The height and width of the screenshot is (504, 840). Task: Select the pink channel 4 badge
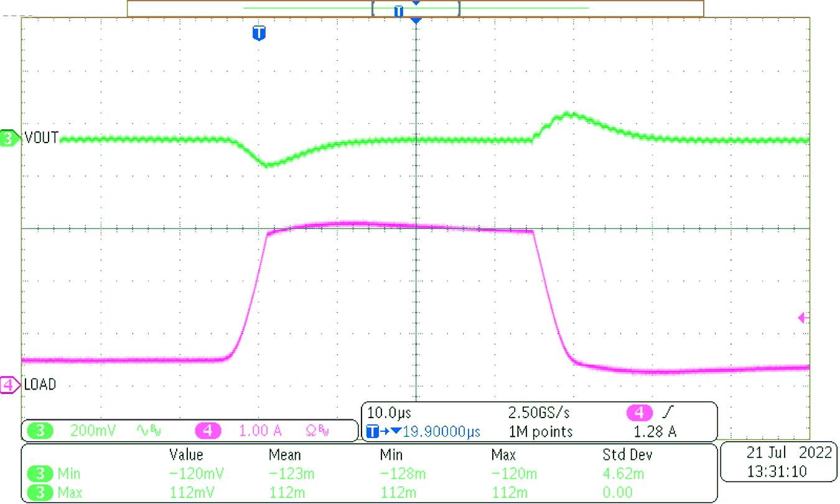click(208, 429)
